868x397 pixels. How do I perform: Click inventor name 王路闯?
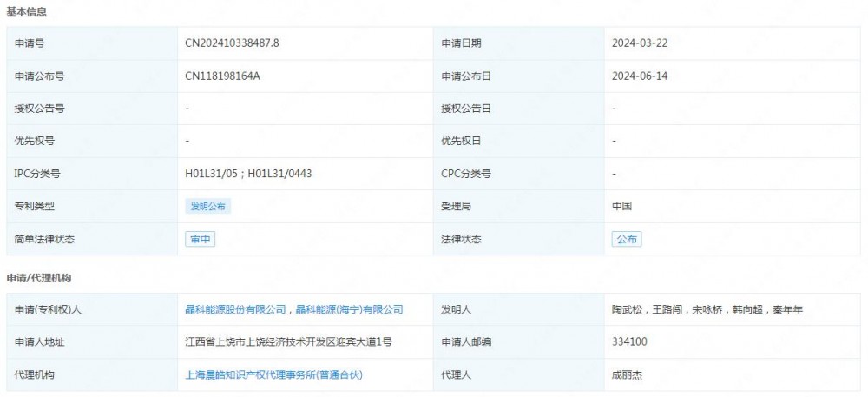pyautogui.click(x=667, y=309)
